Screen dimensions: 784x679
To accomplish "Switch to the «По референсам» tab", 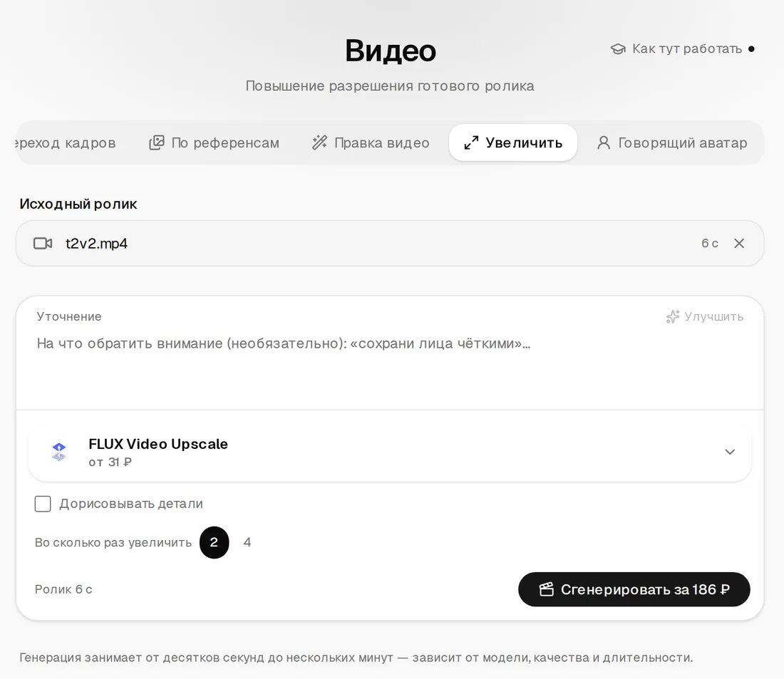I will pyautogui.click(x=214, y=142).
